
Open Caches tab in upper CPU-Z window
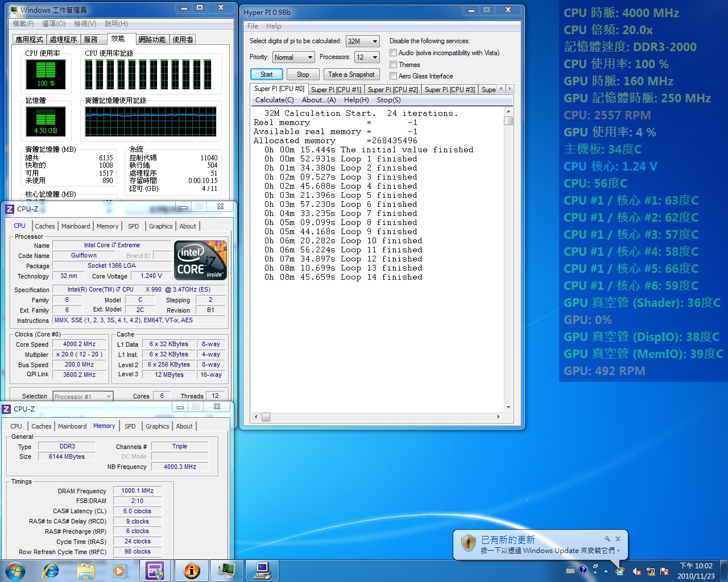pos(45,226)
